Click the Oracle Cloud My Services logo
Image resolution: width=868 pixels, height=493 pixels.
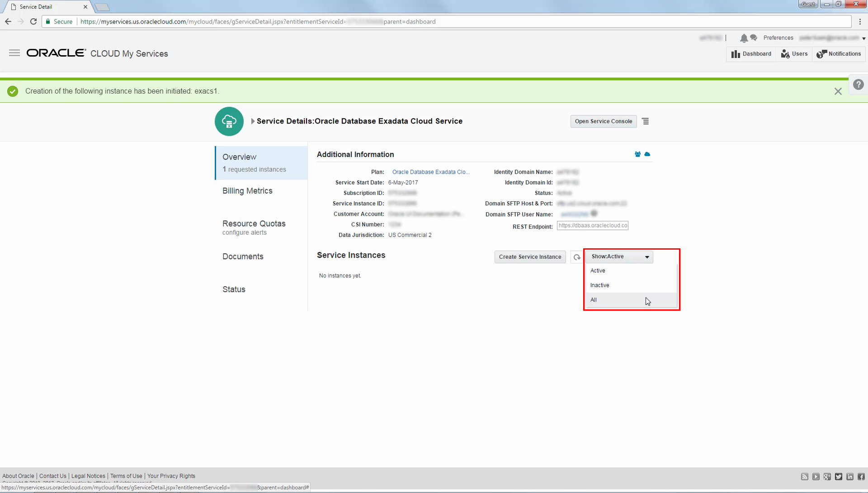(x=97, y=53)
